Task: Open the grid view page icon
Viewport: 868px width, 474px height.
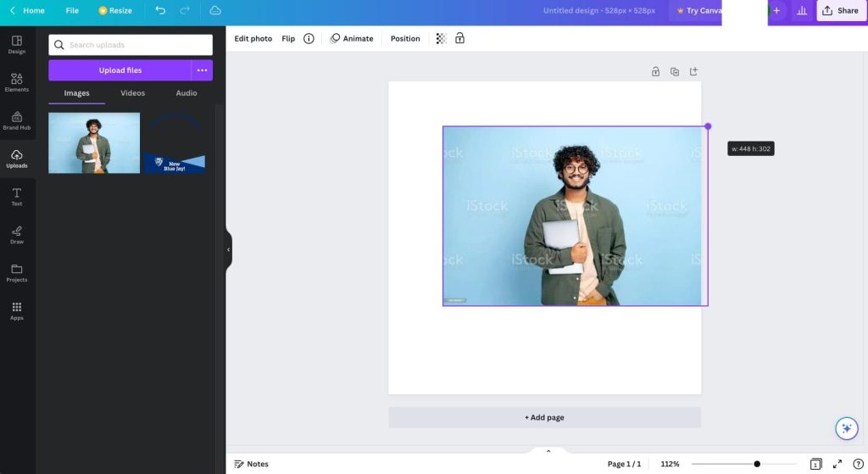Action: (x=815, y=464)
